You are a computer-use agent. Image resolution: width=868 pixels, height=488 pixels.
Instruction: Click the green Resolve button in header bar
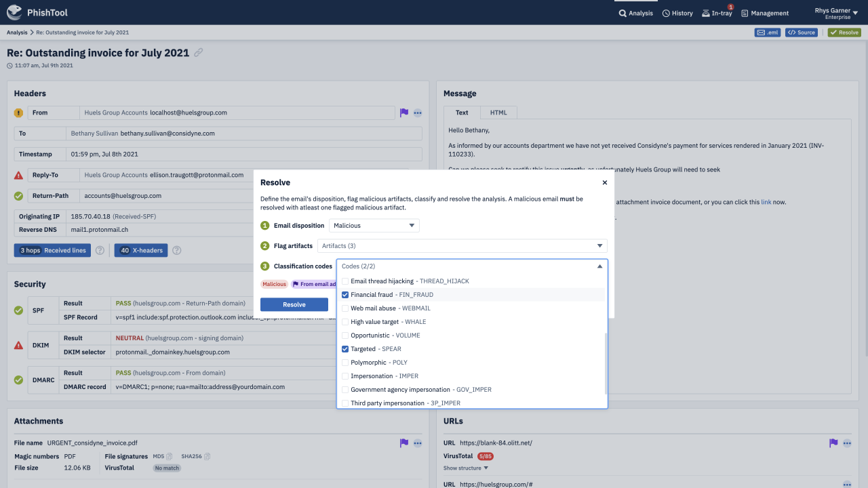844,33
